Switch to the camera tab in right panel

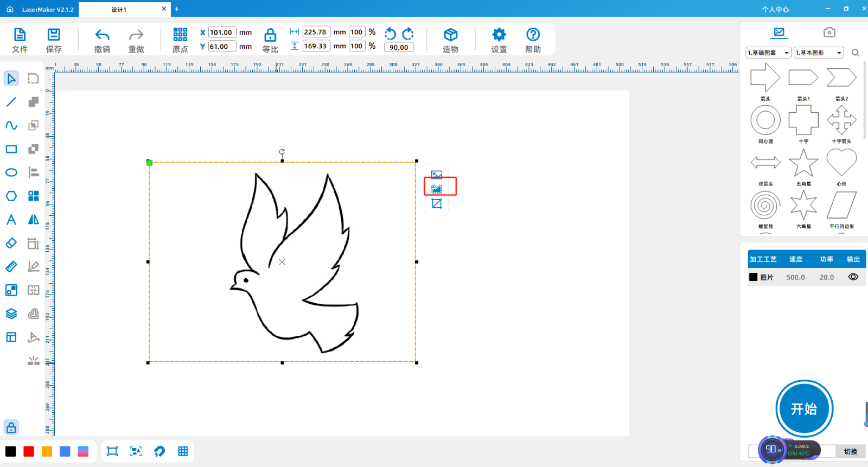click(x=829, y=33)
